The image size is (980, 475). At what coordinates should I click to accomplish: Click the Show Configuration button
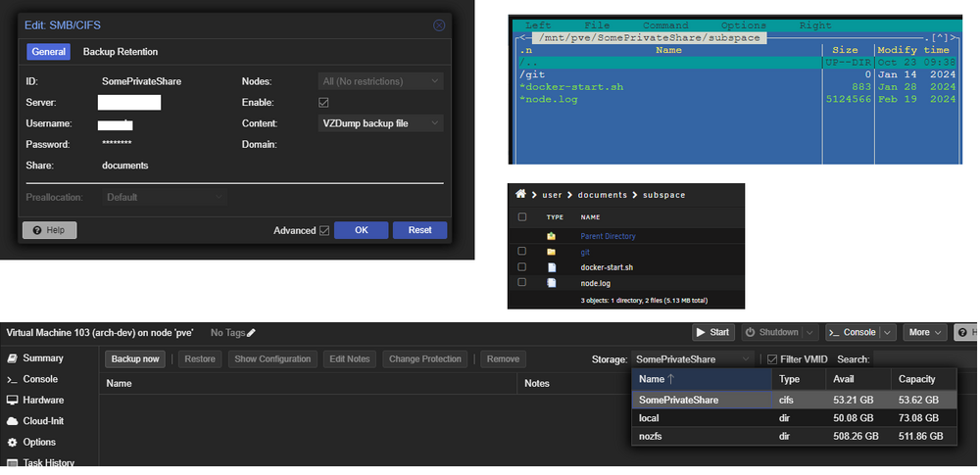272,358
